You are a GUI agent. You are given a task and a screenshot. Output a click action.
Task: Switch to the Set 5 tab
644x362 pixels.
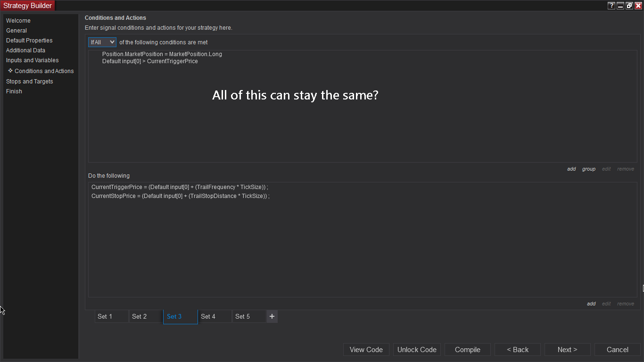point(249,317)
